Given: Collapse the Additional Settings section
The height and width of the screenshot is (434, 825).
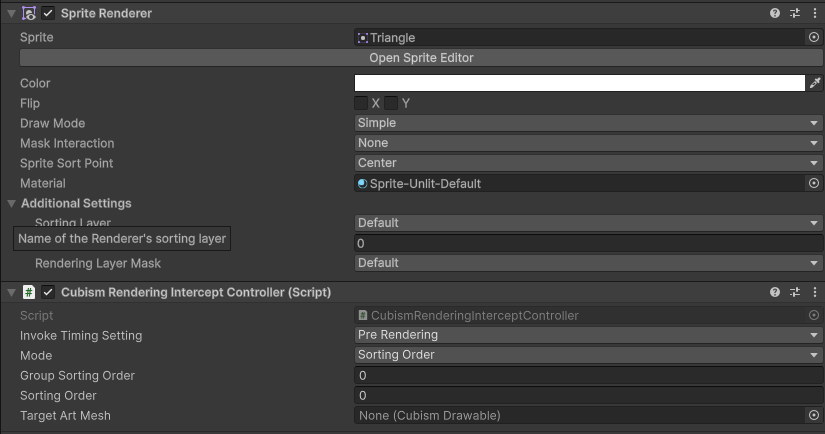Looking at the screenshot, I should (11, 204).
